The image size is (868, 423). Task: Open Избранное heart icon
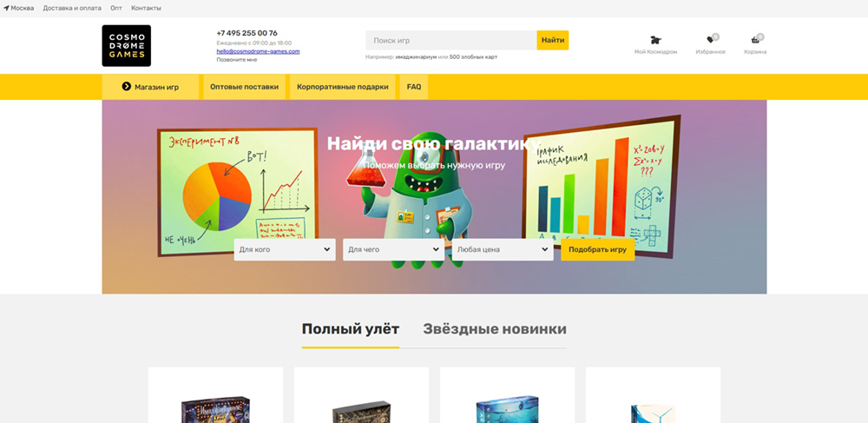711,40
